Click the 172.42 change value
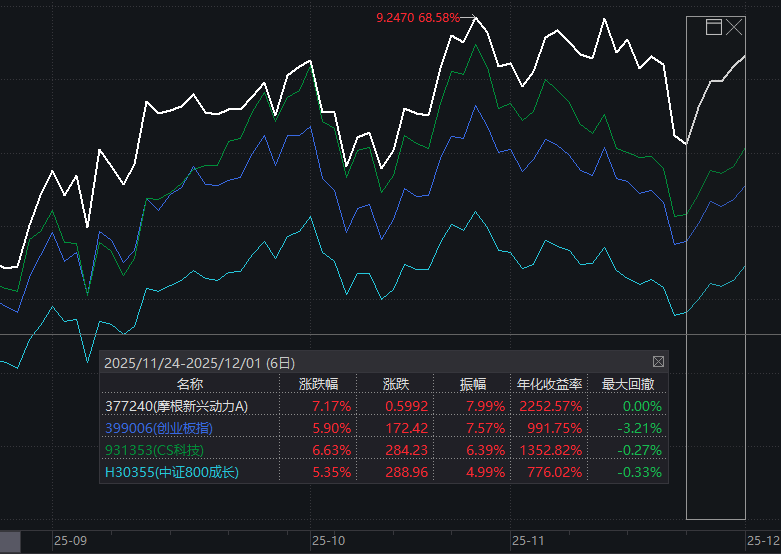781x554 pixels. tap(406, 428)
